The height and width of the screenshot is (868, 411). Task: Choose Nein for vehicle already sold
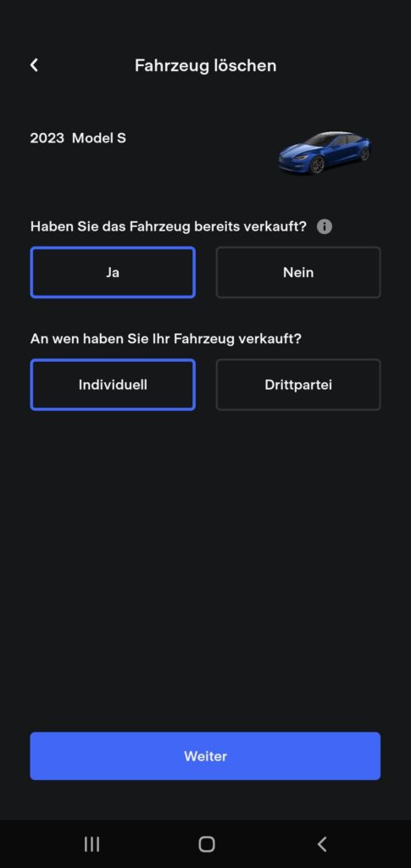coord(298,272)
